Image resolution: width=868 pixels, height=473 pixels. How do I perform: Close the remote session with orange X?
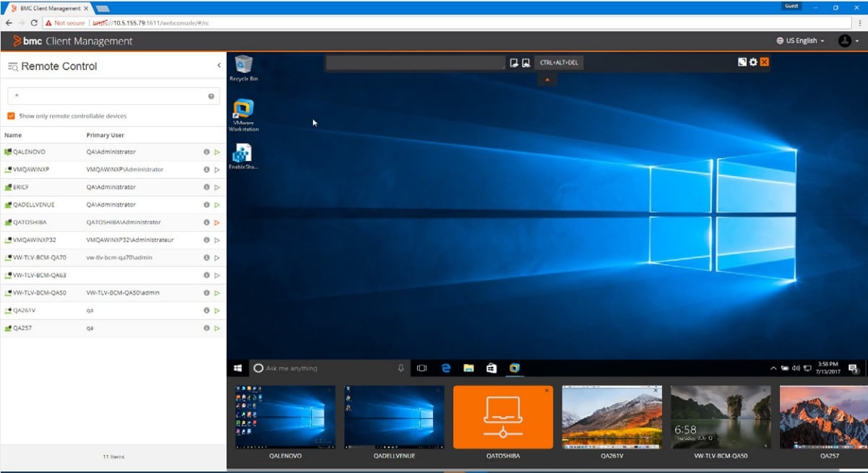coord(765,62)
